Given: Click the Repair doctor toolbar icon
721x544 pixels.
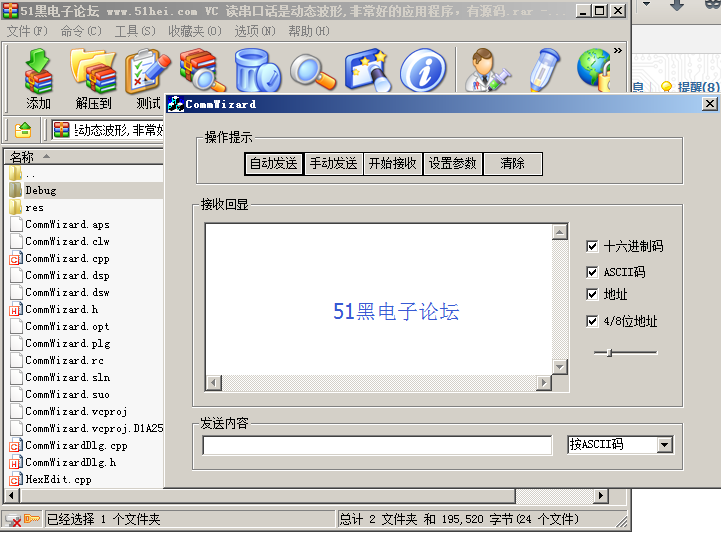Looking at the screenshot, I should tap(486, 70).
